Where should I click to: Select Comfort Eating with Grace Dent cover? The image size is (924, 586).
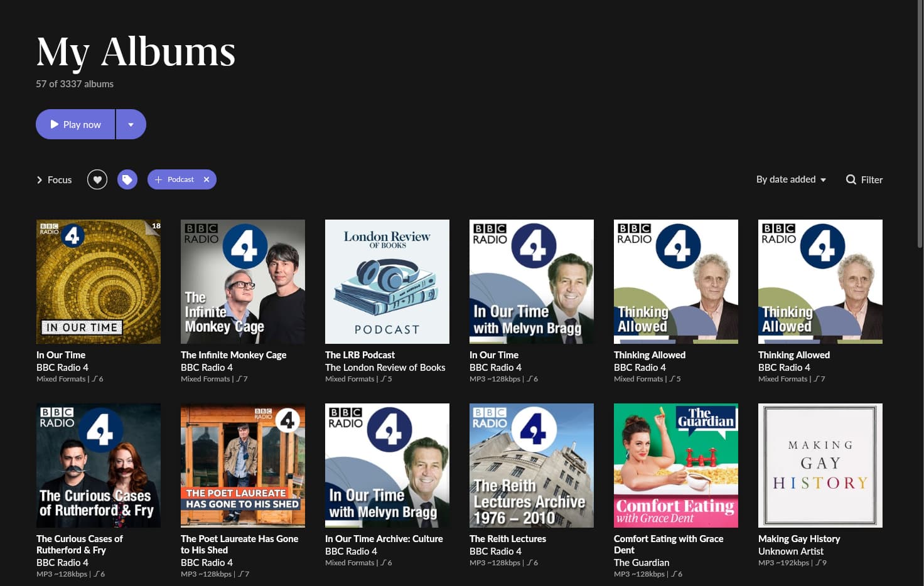[676, 466]
